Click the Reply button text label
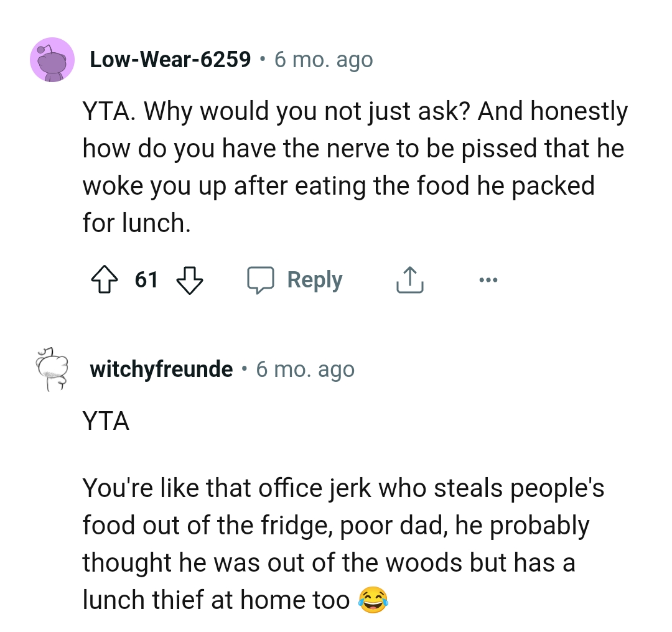 [x=314, y=279]
